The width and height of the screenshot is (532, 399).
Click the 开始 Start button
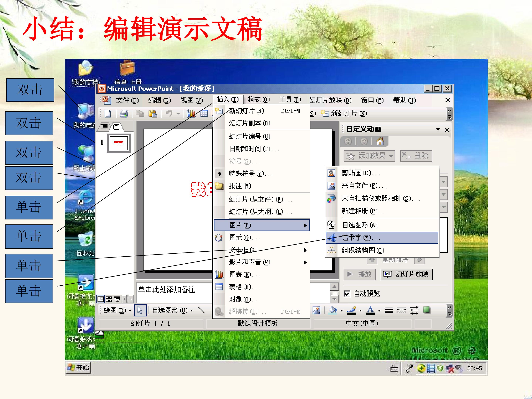pyautogui.click(x=78, y=367)
